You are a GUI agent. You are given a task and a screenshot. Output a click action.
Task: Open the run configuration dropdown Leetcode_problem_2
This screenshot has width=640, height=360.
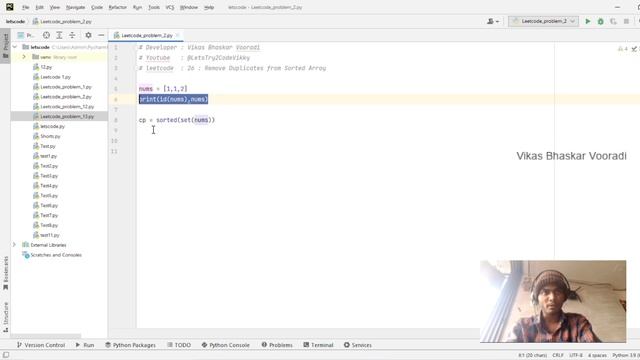point(543,21)
